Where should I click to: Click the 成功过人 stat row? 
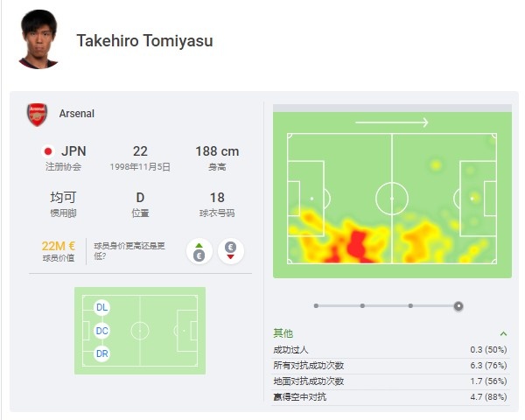tap(390, 350)
